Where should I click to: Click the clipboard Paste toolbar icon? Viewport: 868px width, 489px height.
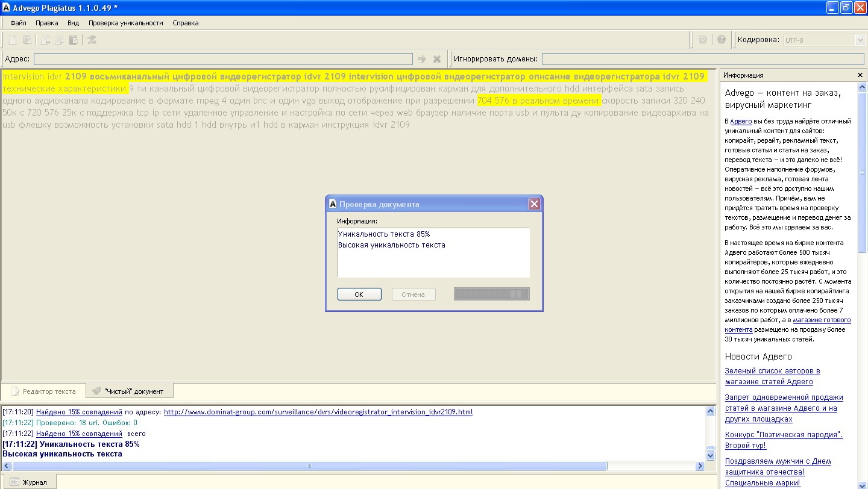[x=73, y=40]
